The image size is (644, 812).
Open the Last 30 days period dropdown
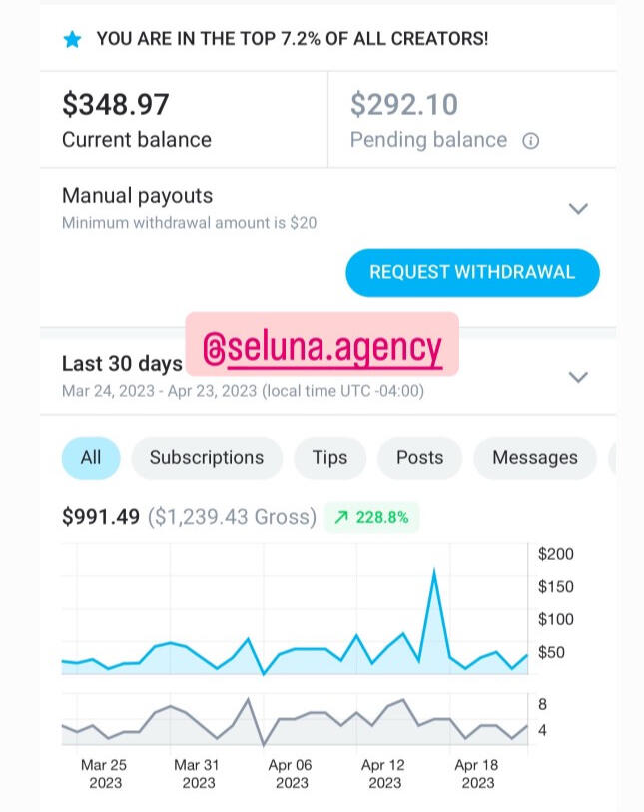point(578,377)
